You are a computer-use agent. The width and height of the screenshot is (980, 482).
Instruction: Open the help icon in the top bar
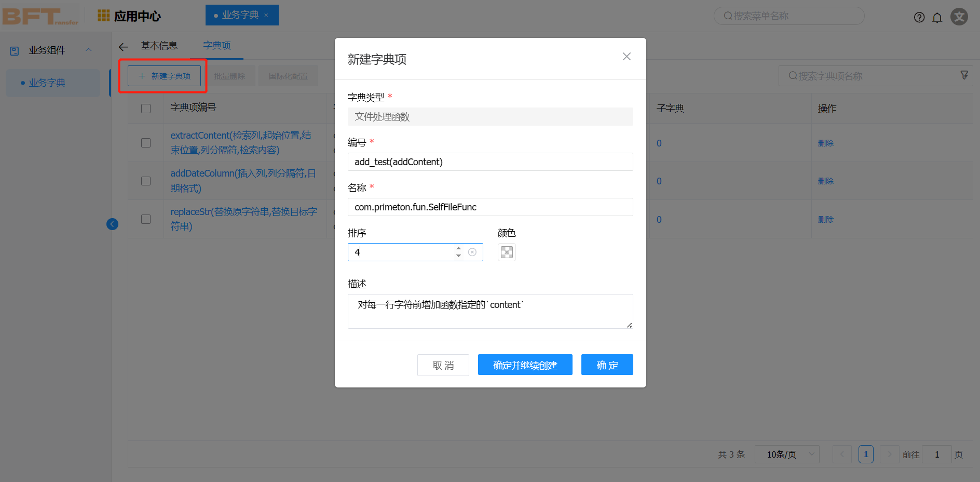tap(919, 17)
